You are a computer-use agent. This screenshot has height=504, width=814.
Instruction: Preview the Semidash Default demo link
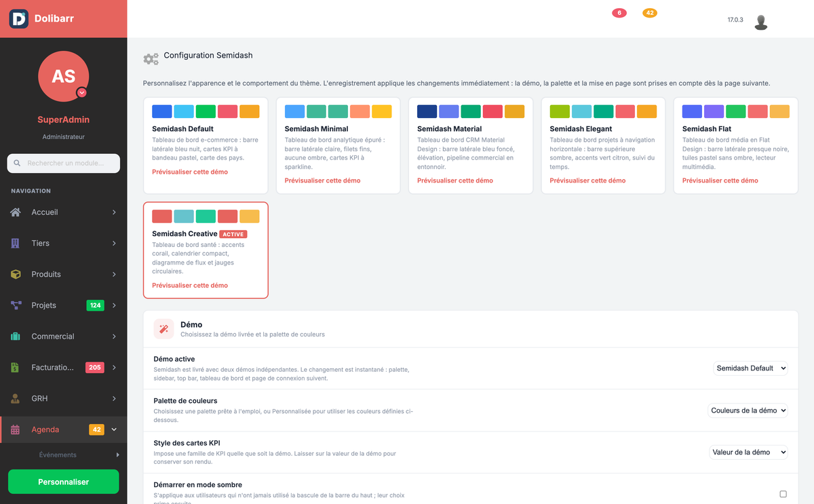[190, 172]
